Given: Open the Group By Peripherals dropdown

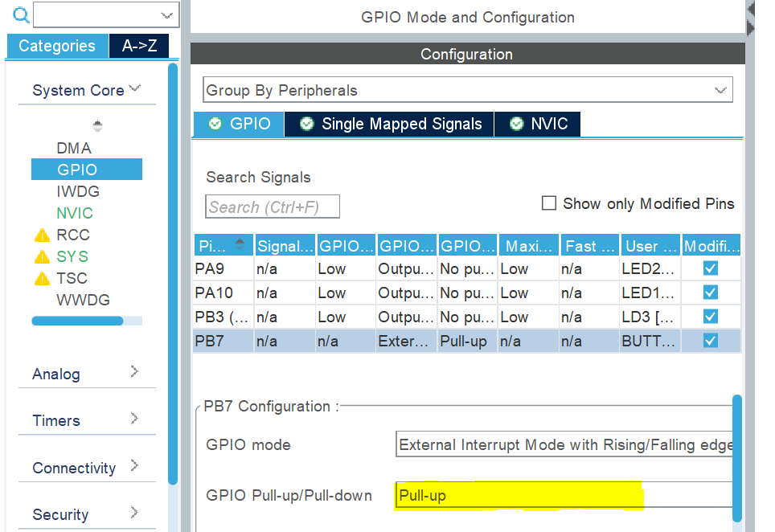Looking at the screenshot, I should (x=721, y=89).
